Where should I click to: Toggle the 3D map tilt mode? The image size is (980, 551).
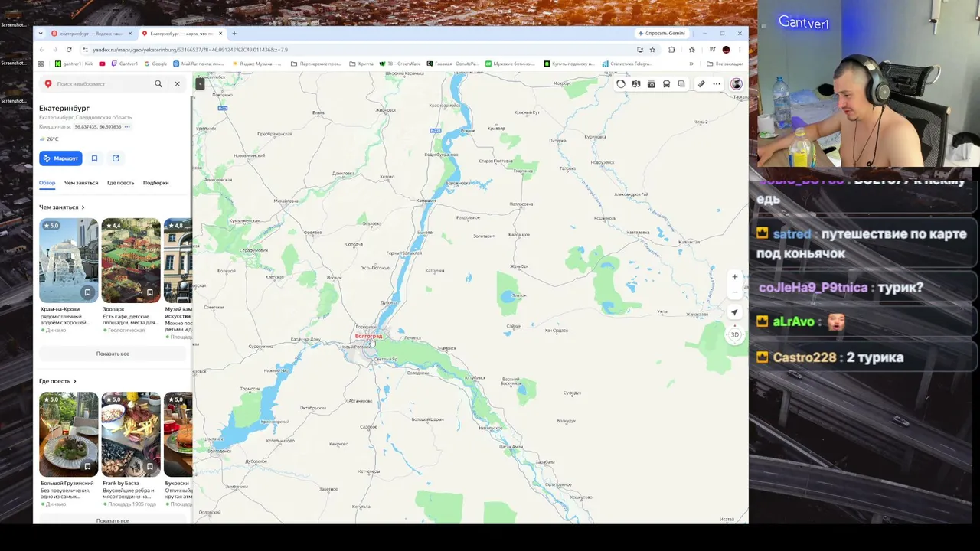click(735, 334)
